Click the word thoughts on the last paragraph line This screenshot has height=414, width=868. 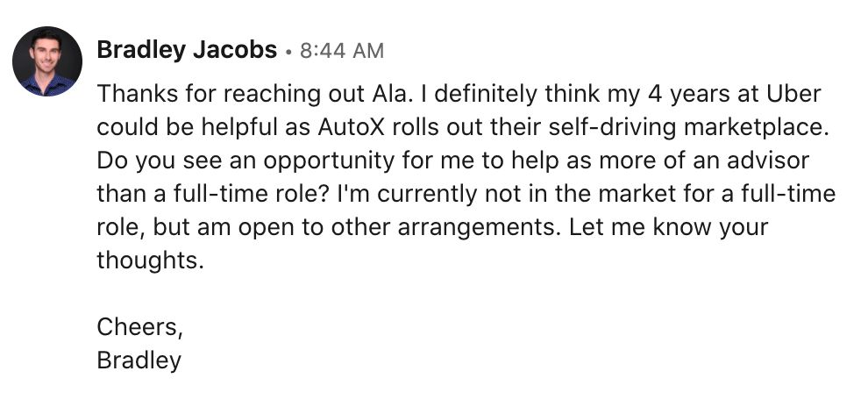click(150, 261)
